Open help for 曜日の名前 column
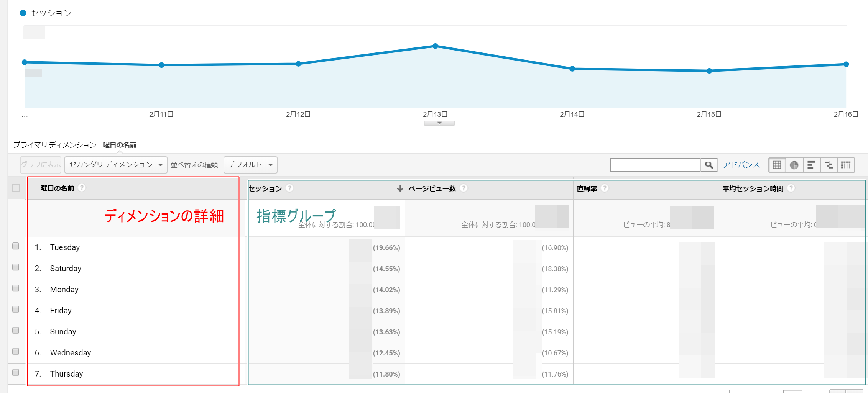 click(82, 188)
